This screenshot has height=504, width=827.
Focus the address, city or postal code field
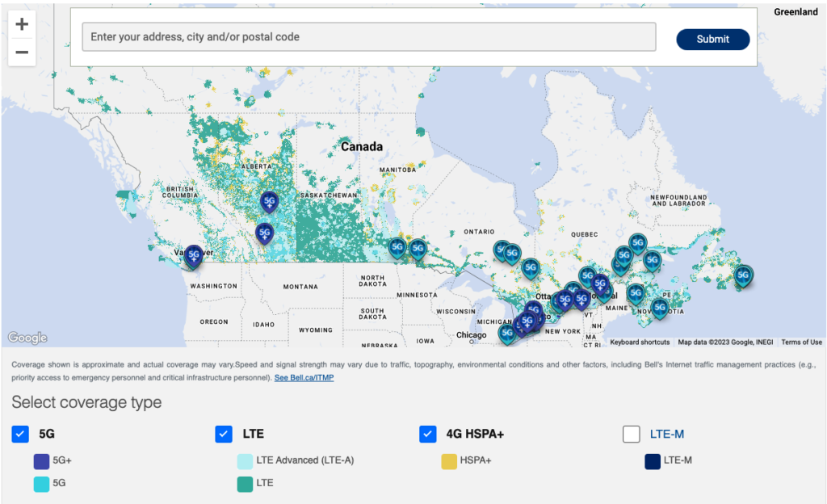(x=369, y=37)
